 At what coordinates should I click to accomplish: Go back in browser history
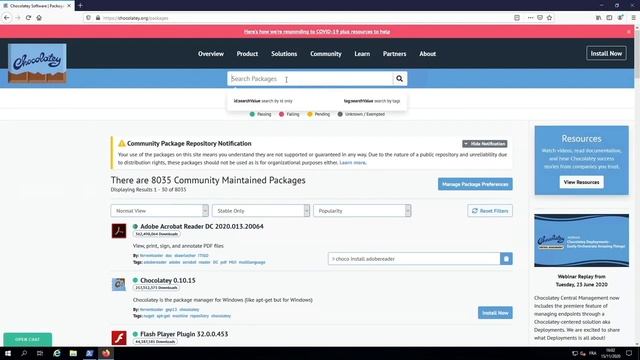point(7,18)
